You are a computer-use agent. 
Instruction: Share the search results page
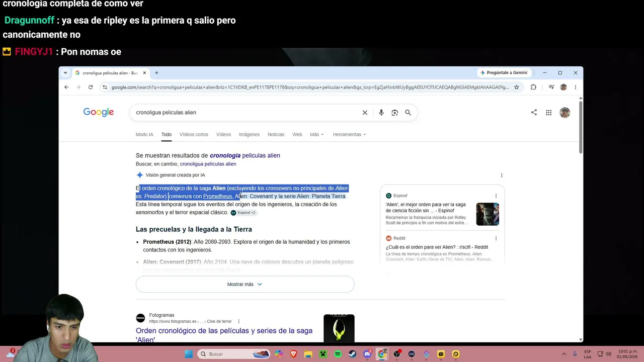[x=534, y=113]
